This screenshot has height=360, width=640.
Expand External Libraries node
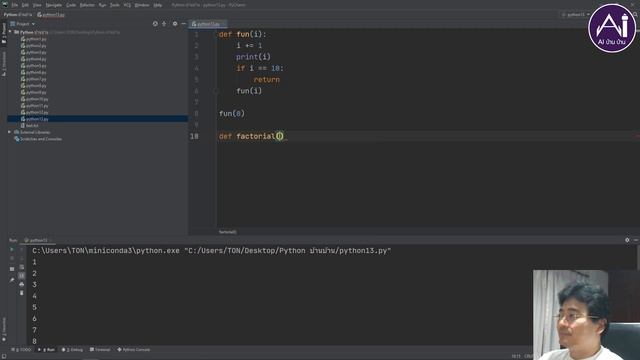pos(10,132)
